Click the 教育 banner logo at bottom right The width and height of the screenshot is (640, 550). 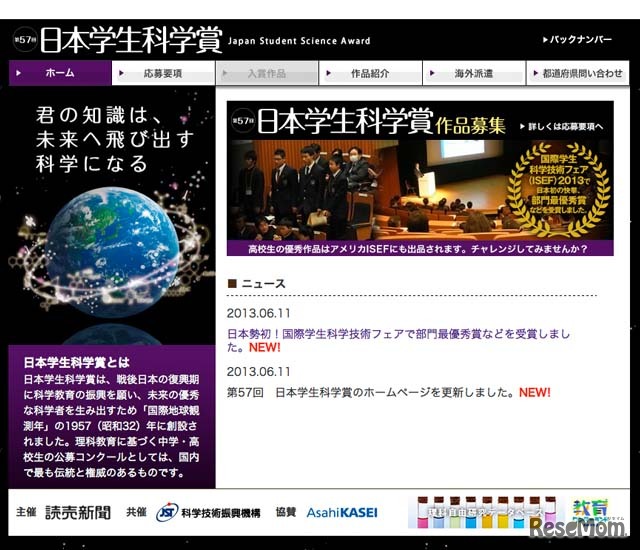[x=591, y=510]
